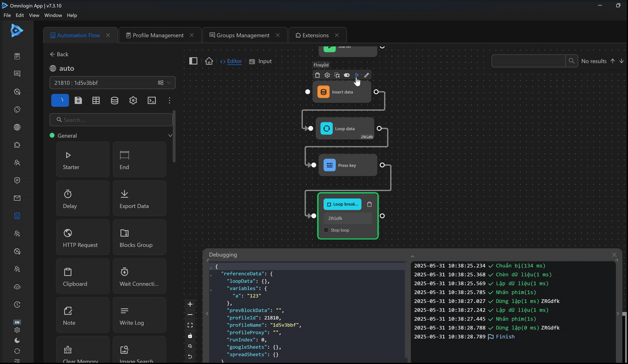This screenshot has height=364, width=628.
Task: Click the Back link
Action: click(59, 54)
